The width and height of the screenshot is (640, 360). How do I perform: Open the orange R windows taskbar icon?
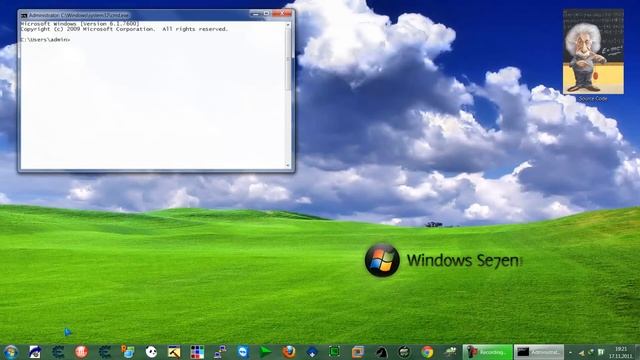coord(128,352)
